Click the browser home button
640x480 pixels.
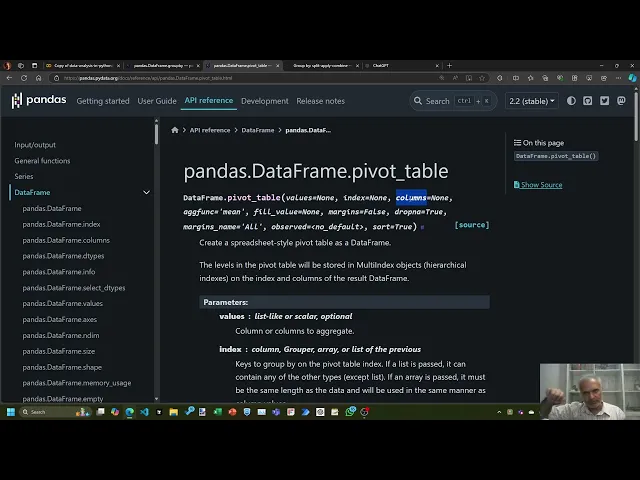point(38,78)
